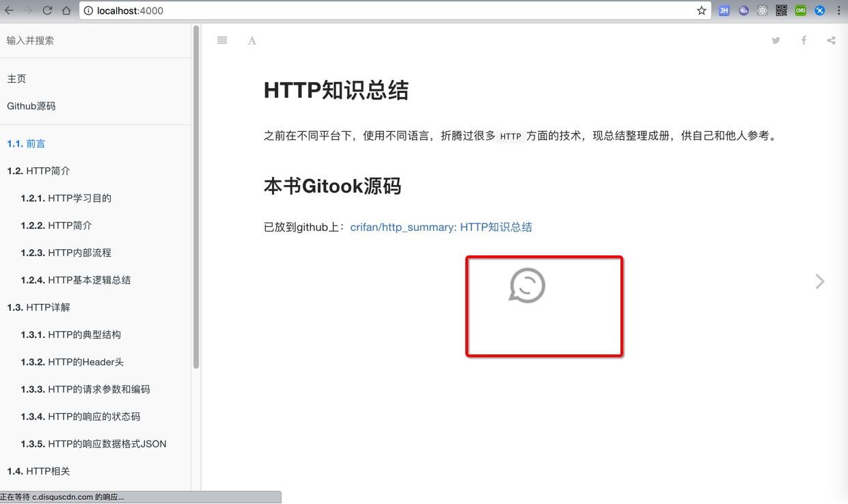Select chapter 1.2. HTTP简介
The image size is (848, 504).
[x=38, y=171]
